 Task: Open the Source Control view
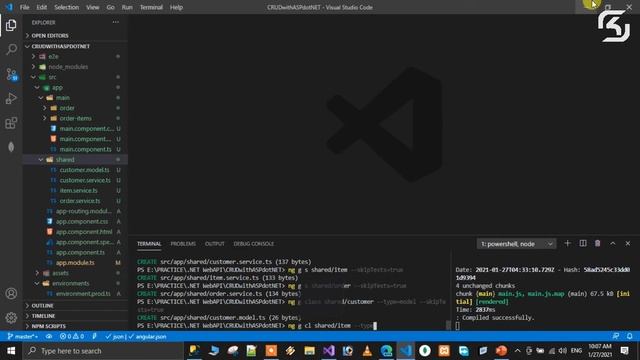(11, 74)
